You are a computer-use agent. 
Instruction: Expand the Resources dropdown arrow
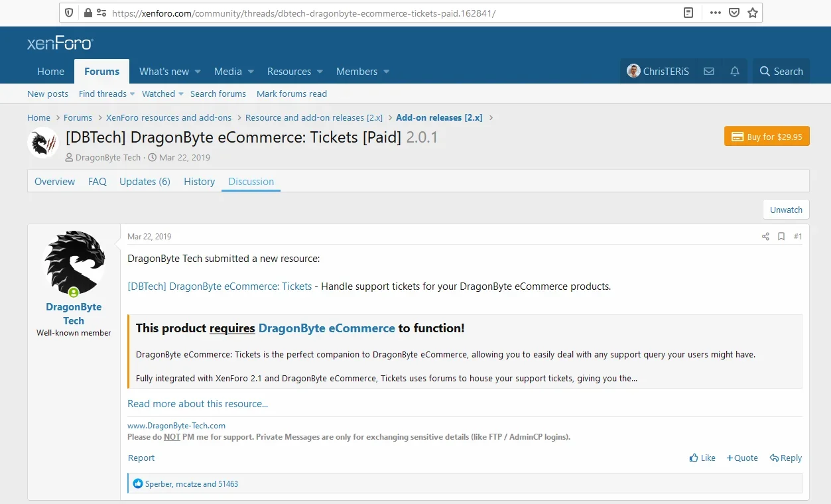point(320,72)
